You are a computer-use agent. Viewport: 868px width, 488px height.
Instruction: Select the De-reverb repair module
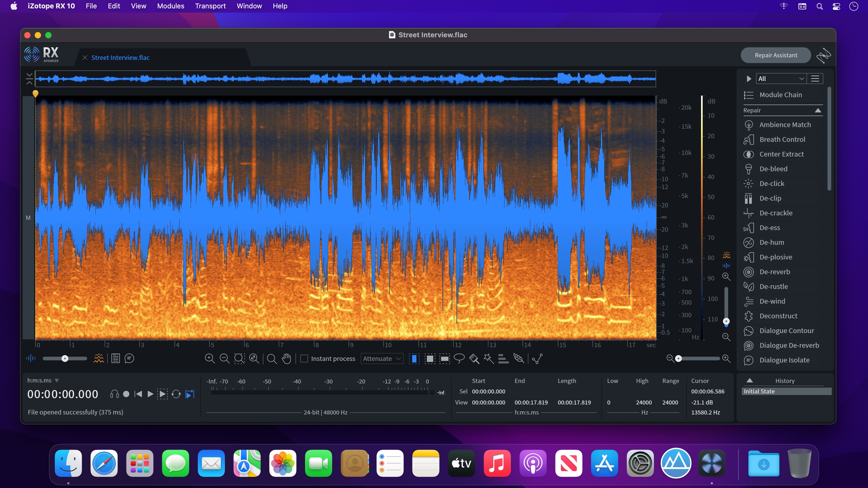(775, 272)
